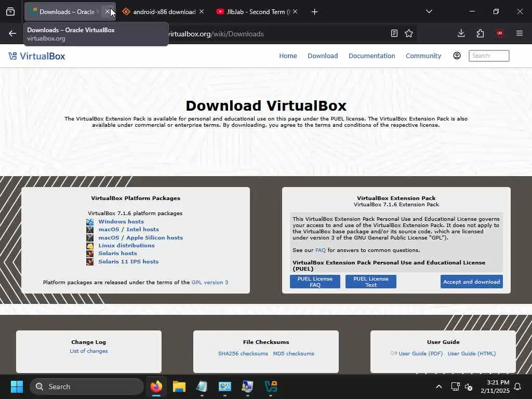Open the Community navigation item
Viewport: 532px width, 399px height.
[423, 56]
